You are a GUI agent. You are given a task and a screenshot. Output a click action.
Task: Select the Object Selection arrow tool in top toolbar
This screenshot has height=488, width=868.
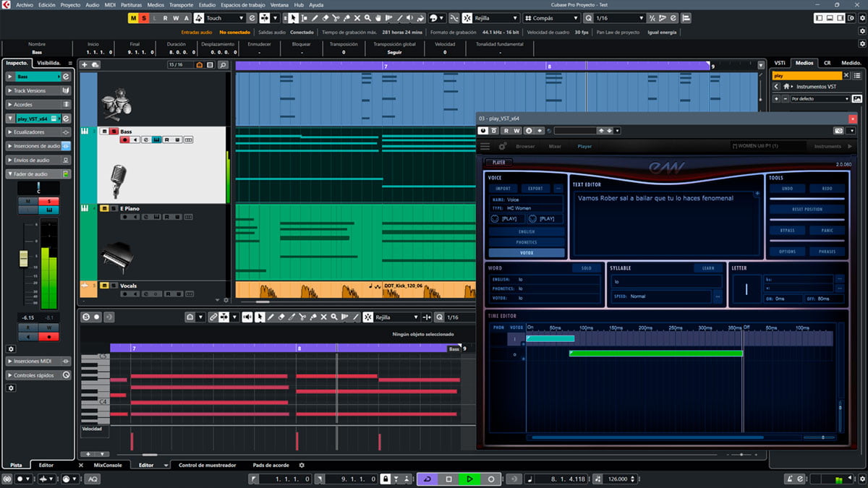click(293, 17)
